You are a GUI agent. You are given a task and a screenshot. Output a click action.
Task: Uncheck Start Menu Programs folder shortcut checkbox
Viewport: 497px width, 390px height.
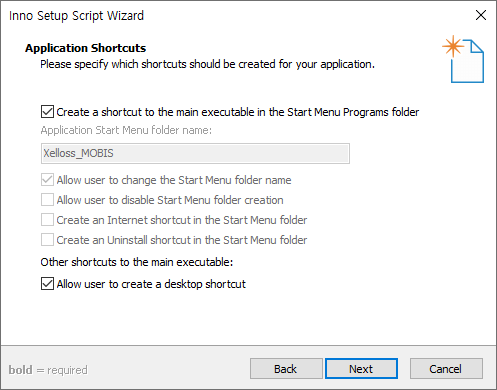(47, 112)
